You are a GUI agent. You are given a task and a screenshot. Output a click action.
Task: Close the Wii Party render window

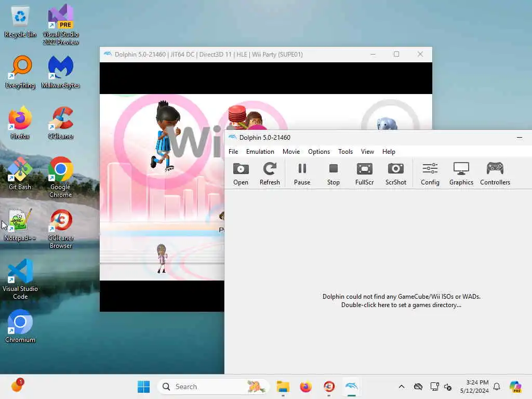[420, 54]
